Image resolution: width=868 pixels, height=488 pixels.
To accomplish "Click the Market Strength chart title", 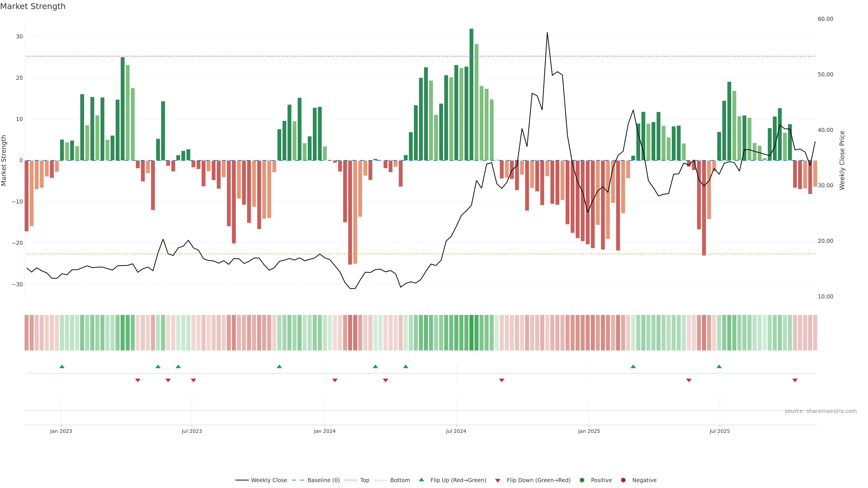I will [x=33, y=6].
